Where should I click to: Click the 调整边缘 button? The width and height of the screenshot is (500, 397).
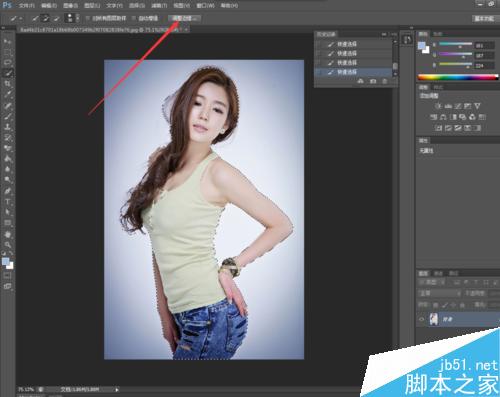pyautogui.click(x=184, y=18)
